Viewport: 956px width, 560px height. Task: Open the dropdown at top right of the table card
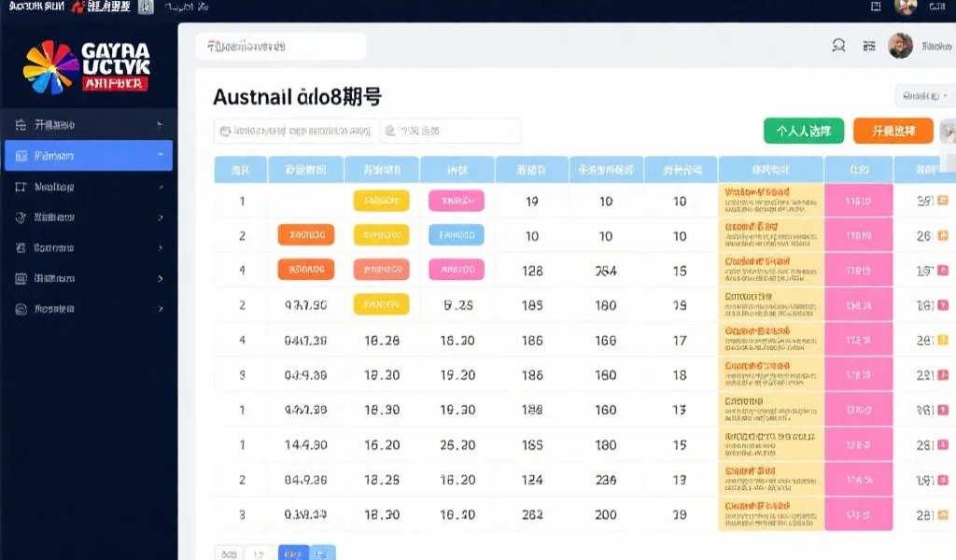coord(923,96)
